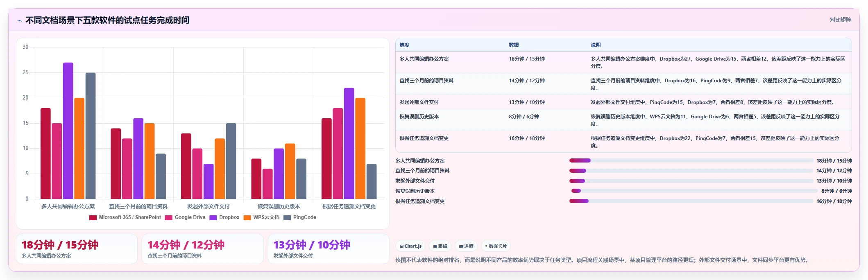Click the progress bar for 根据任务追溯文档变更
868x280 pixels.
click(691, 201)
